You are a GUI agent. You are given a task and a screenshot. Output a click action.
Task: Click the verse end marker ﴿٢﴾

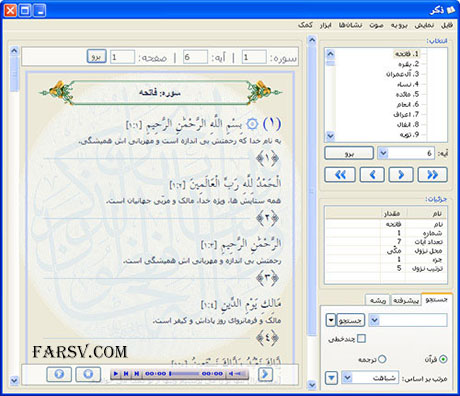[267, 218]
